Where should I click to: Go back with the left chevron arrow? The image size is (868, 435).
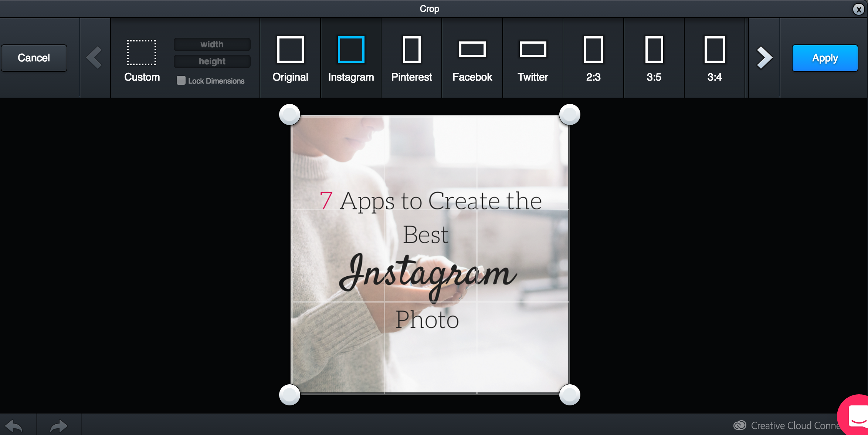(95, 58)
